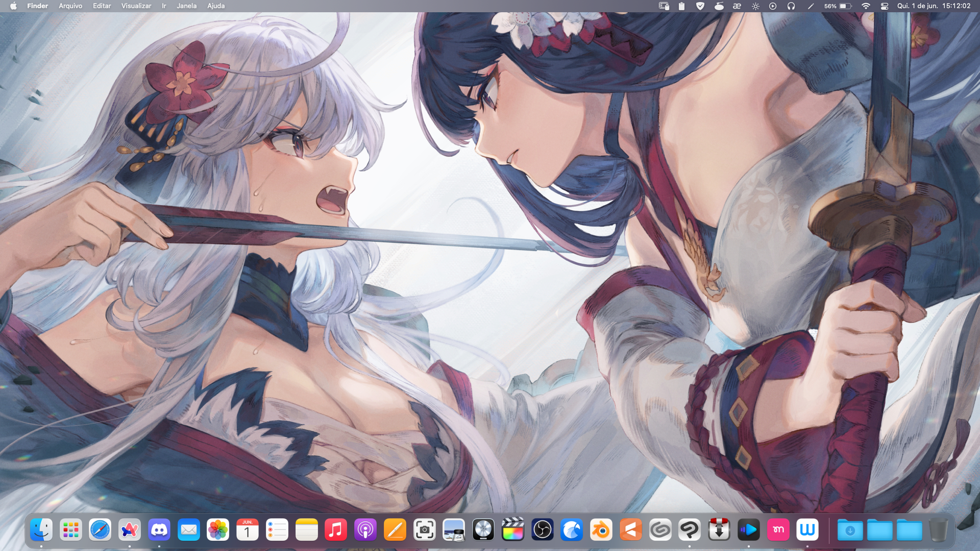Click the date and clock display
980x551 pixels.
[934, 6]
